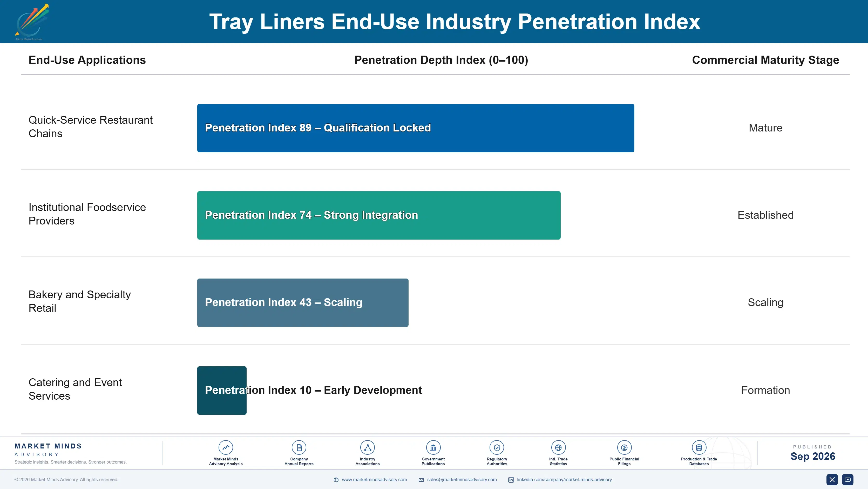Image resolution: width=868 pixels, height=489 pixels.
Task: Click the envelope icon beside sales email
Action: click(421, 480)
